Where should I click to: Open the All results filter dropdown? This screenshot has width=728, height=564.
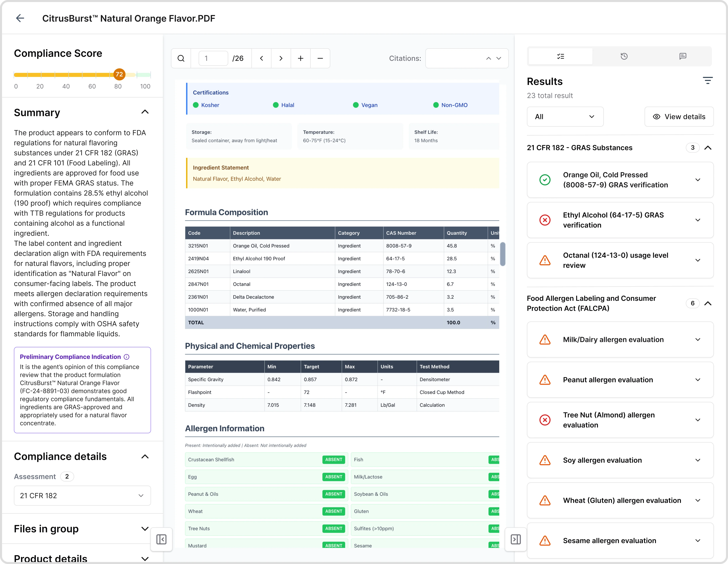point(565,117)
